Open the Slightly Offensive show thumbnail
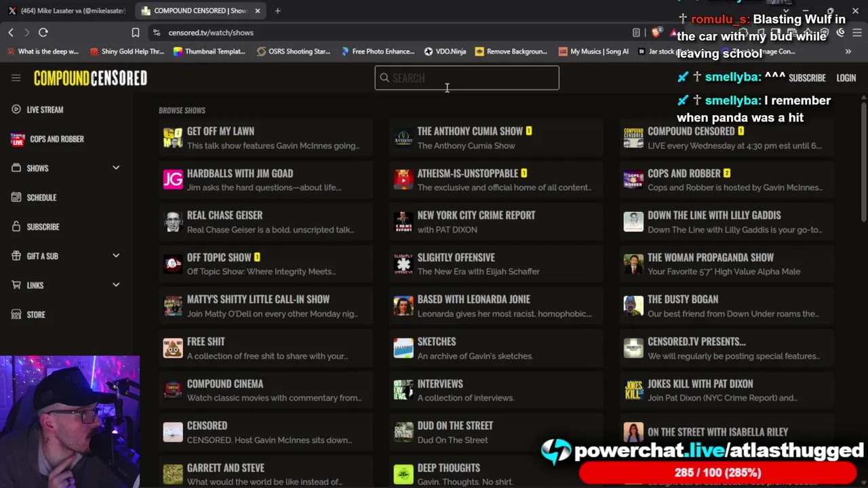This screenshot has width=868, height=488. (x=403, y=264)
